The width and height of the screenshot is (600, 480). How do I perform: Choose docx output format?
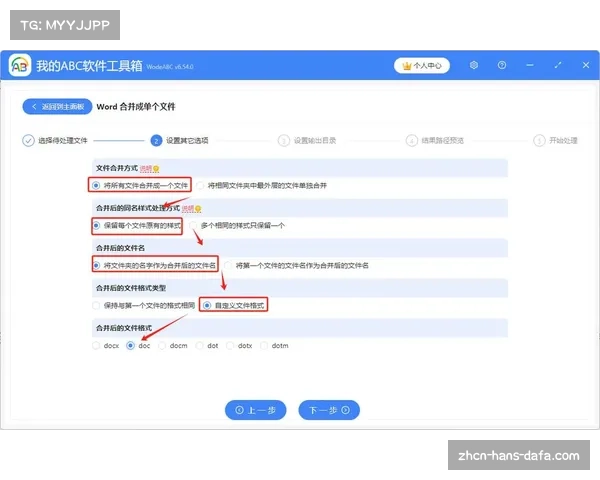[106, 346]
